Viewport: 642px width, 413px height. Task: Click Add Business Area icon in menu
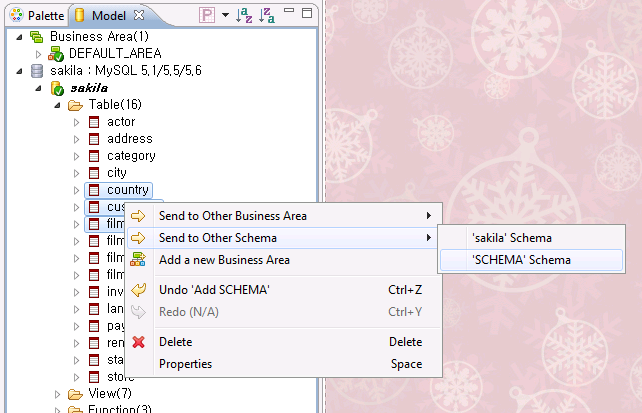138,260
